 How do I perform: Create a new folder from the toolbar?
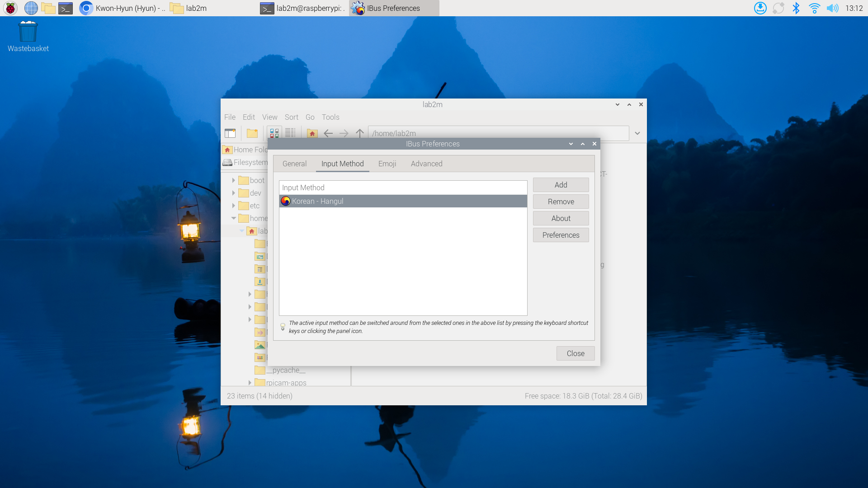(x=252, y=133)
